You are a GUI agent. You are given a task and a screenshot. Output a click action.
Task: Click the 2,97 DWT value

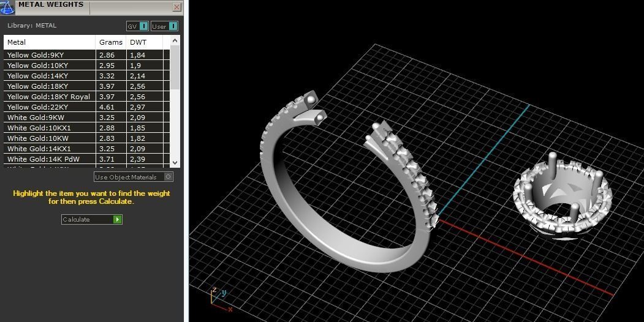tap(138, 107)
